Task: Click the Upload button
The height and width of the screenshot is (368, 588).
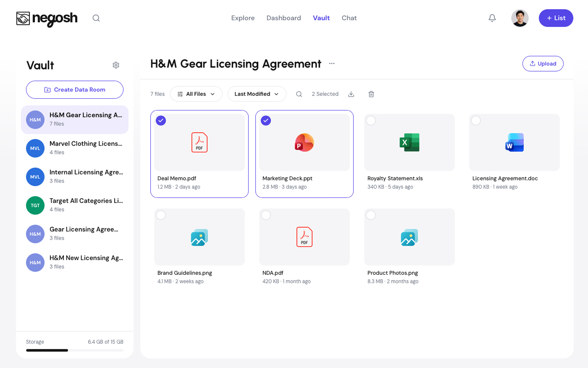Action: click(543, 63)
